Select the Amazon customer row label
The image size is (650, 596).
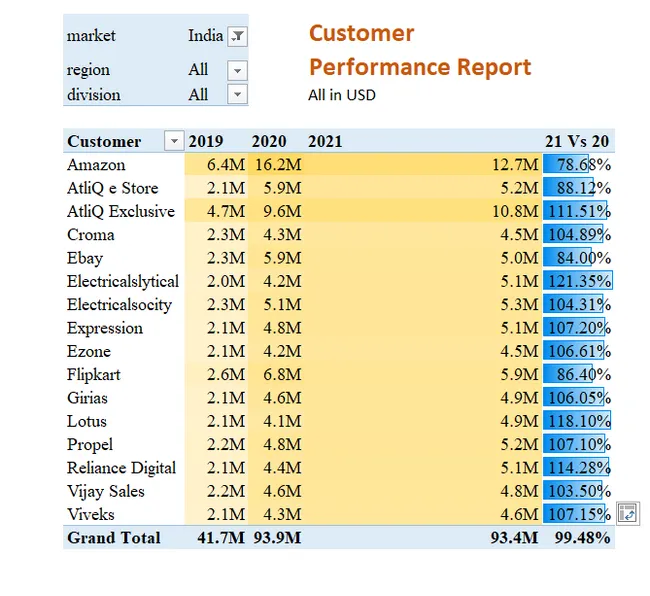(x=96, y=165)
